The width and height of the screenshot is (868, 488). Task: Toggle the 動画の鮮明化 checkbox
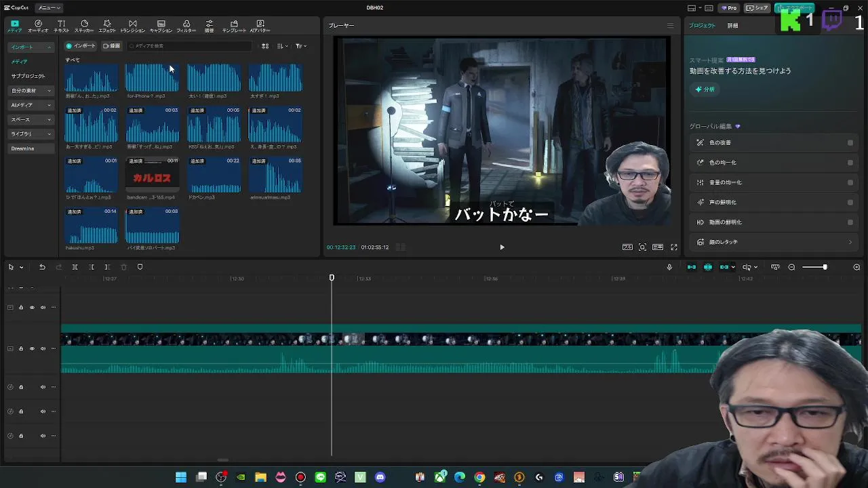tap(850, 222)
